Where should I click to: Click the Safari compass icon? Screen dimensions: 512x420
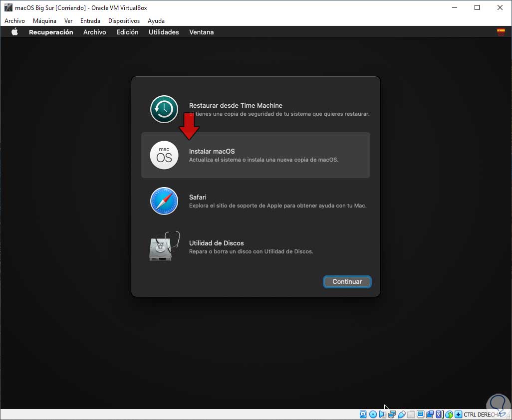tap(164, 201)
